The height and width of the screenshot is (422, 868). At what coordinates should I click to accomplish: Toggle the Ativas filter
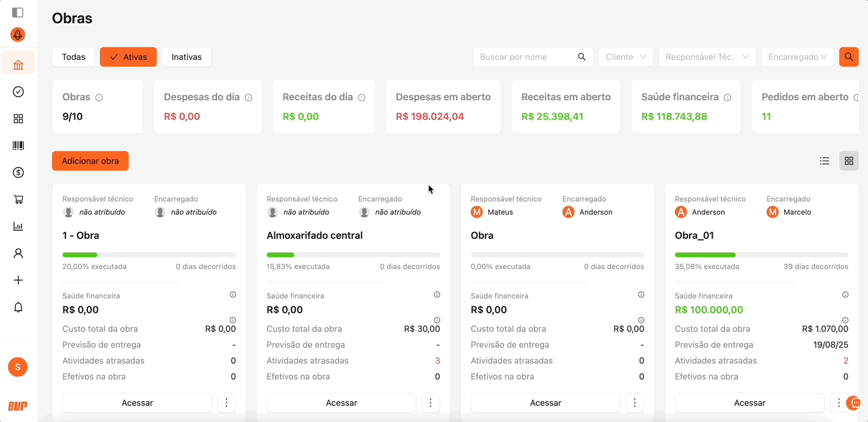[x=128, y=57]
